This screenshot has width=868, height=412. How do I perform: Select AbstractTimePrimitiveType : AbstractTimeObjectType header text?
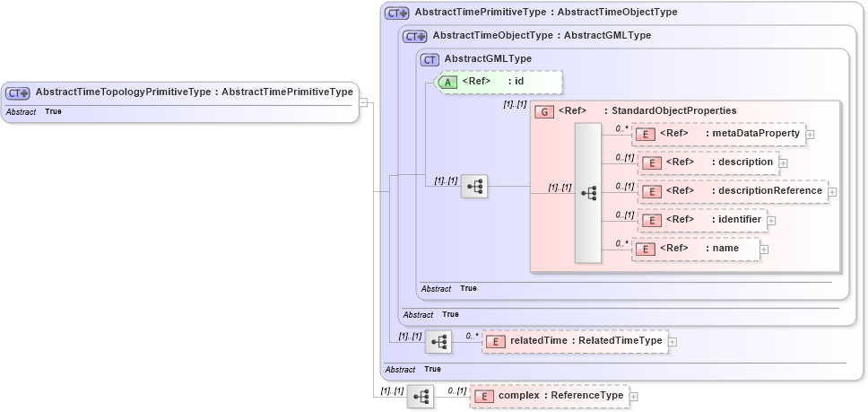(546, 12)
